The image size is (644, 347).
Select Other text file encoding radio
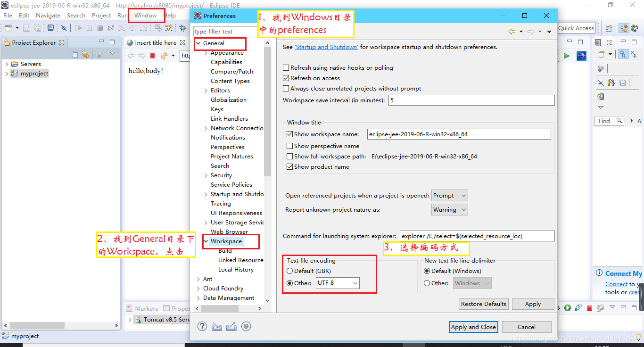289,283
